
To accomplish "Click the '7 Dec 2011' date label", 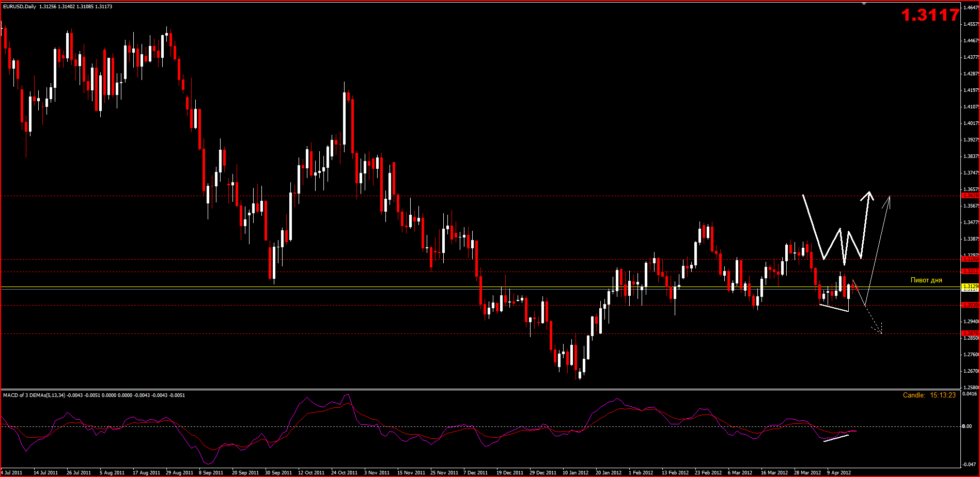I will pos(475,473).
